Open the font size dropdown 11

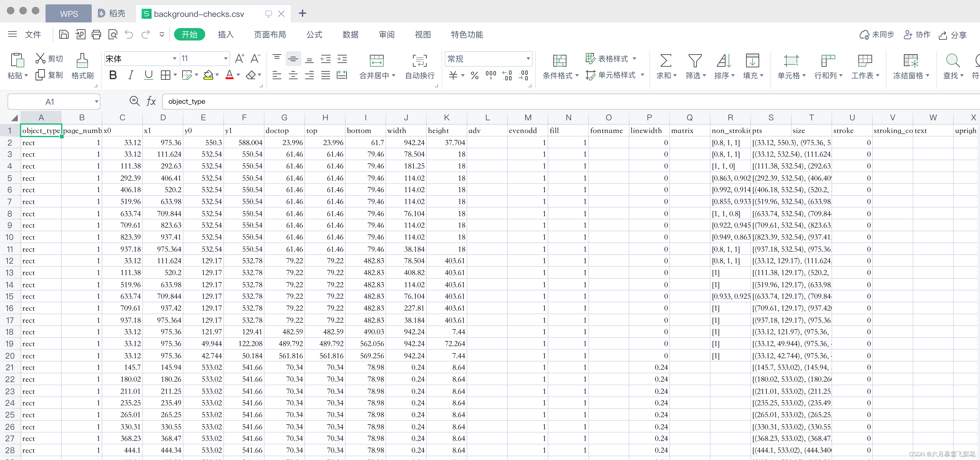(226, 59)
